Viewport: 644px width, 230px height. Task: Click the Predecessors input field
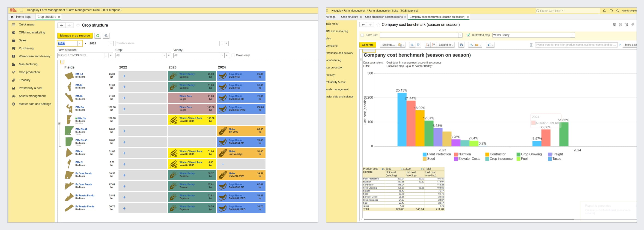click(167, 43)
